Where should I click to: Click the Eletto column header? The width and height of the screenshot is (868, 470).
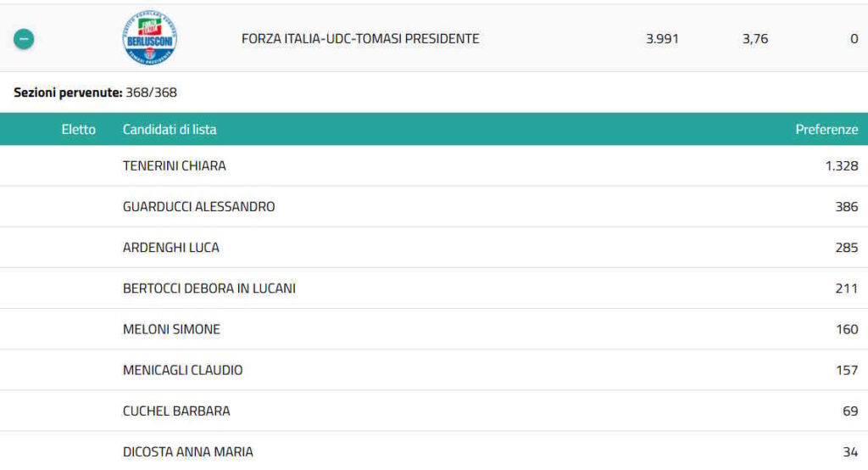[79, 130]
